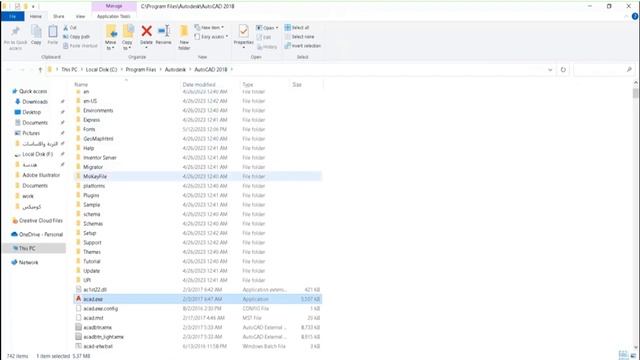
Task: Select the Cut command
Action: (70, 27)
